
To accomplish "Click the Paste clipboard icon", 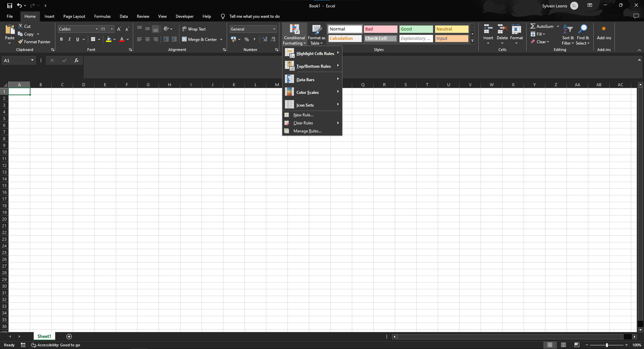I will pos(10,30).
